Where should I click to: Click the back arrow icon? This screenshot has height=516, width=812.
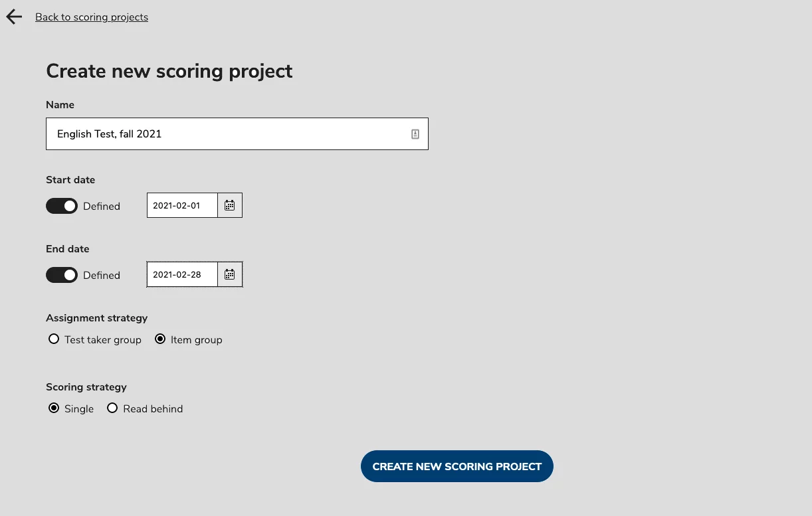coord(13,16)
